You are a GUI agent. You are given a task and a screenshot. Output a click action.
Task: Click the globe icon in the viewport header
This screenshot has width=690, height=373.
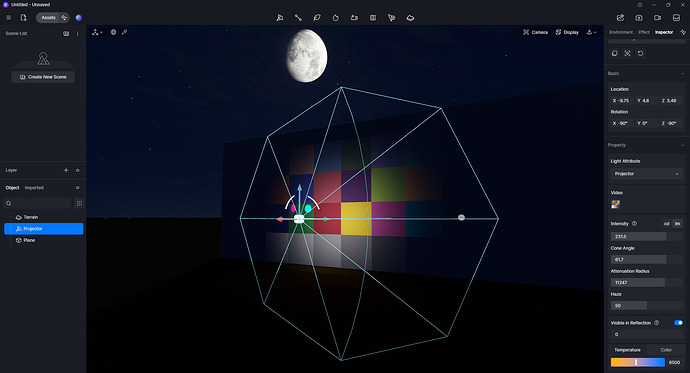113,32
